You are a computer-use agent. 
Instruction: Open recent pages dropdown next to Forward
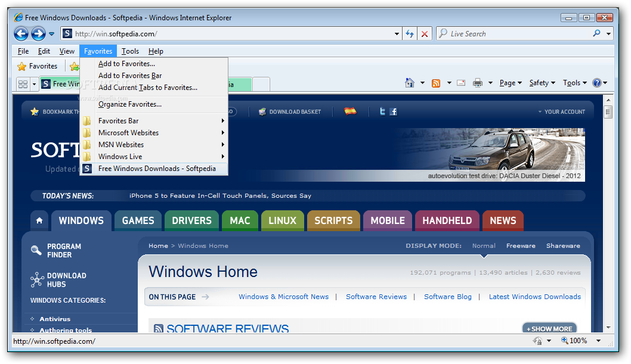coord(51,34)
